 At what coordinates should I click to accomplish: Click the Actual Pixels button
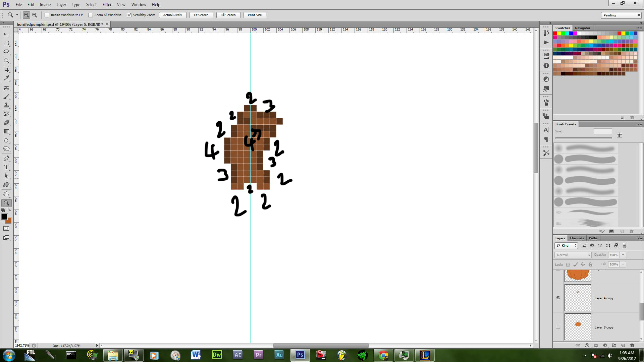coord(172,15)
